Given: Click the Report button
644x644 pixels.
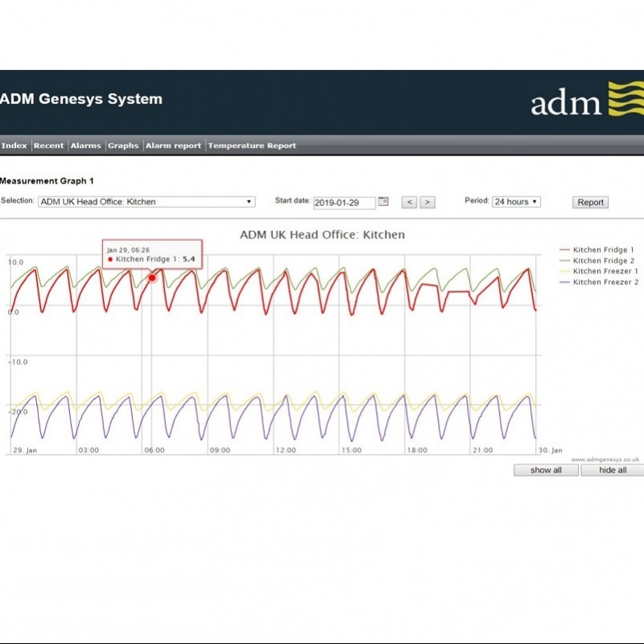Looking at the screenshot, I should coord(590,202).
